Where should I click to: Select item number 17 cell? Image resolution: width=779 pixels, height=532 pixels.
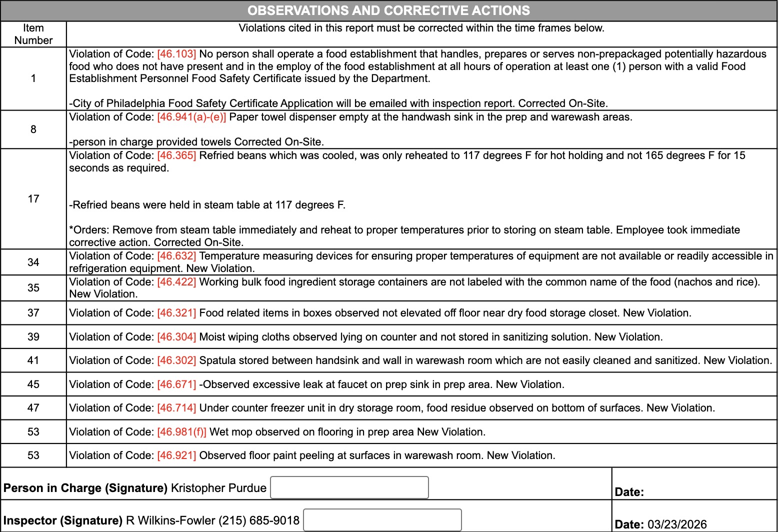33,199
